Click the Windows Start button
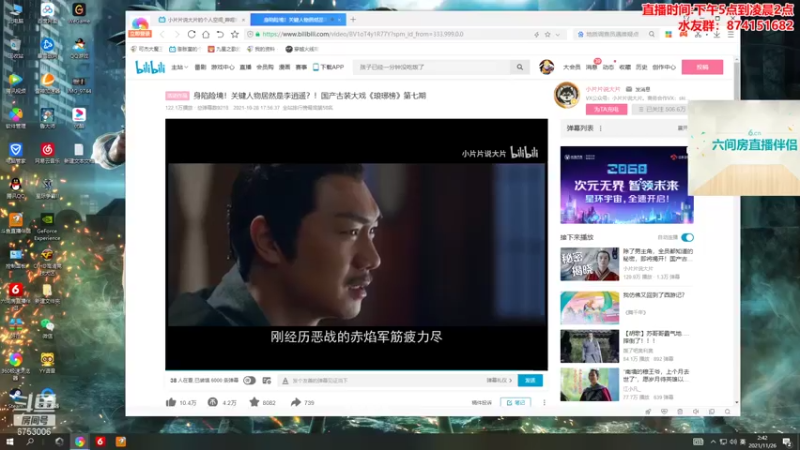800x450 pixels. pyautogui.click(x=10, y=441)
